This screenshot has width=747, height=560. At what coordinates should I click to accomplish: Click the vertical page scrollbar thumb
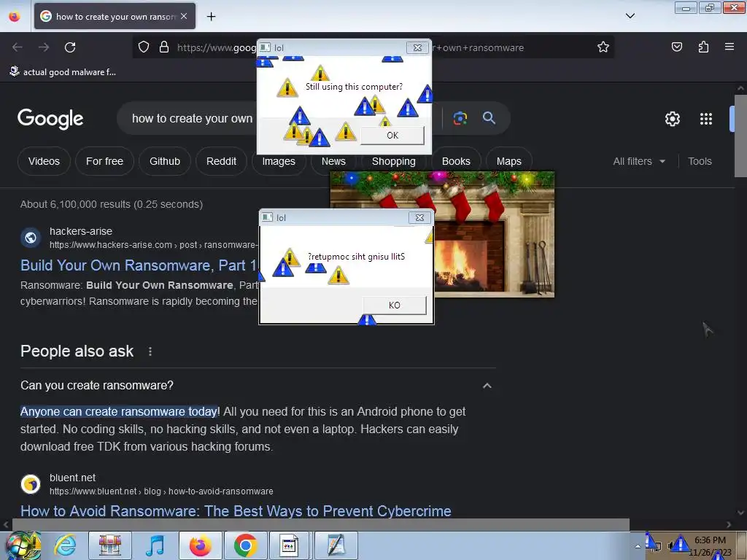coord(740,136)
